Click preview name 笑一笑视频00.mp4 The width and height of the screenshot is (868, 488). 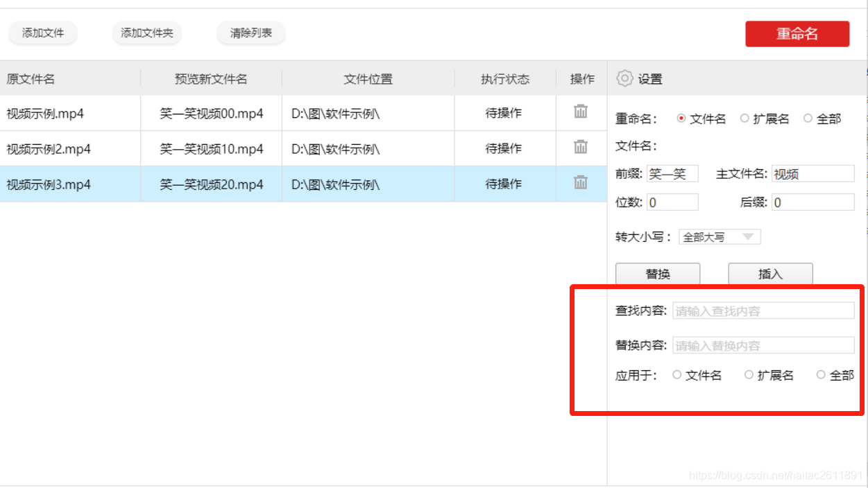(212, 114)
